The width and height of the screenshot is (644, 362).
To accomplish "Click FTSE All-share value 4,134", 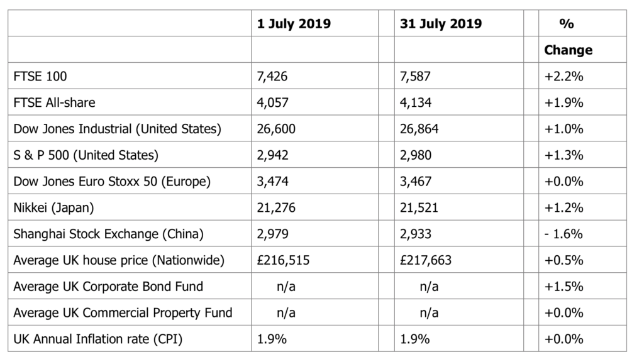I will [x=416, y=102].
